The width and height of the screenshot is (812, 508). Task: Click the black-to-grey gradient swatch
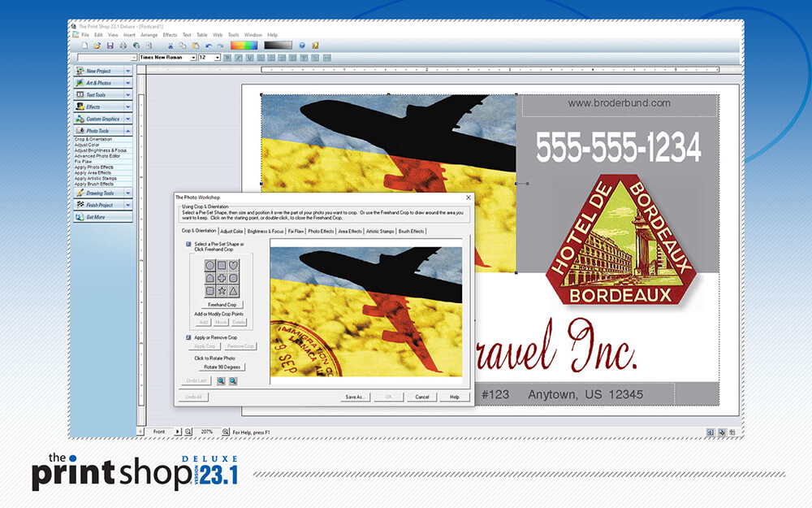pyautogui.click(x=278, y=46)
